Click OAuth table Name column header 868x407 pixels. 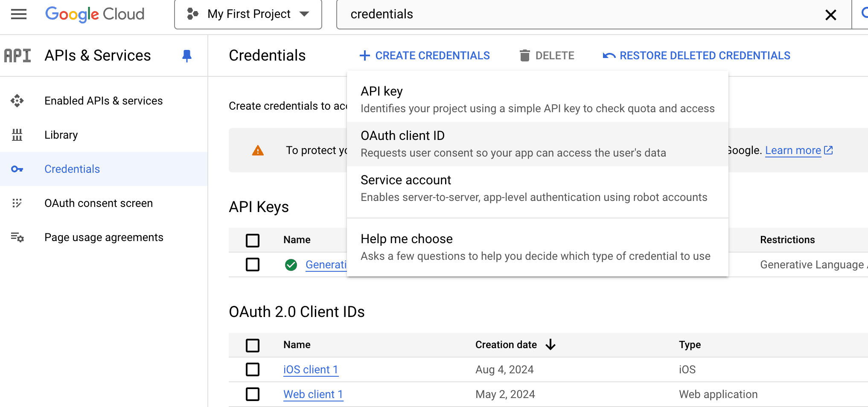tap(297, 345)
